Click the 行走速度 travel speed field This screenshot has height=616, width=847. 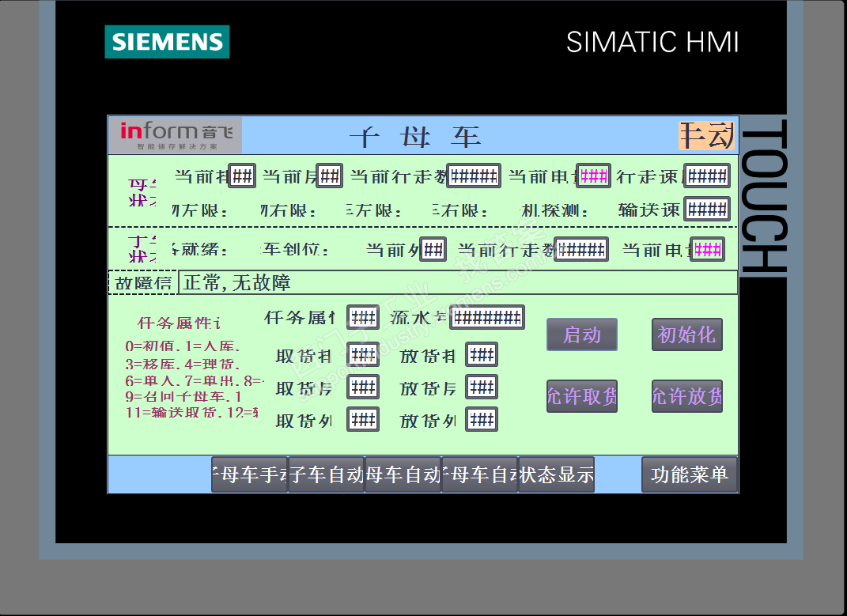707,176
